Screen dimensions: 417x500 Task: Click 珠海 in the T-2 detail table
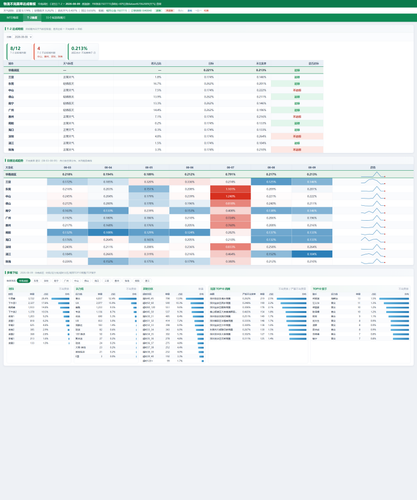coord(11,150)
